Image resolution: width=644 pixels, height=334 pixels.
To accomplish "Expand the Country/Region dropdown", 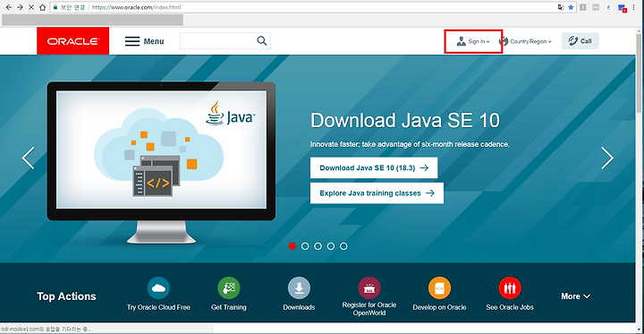I will point(525,41).
